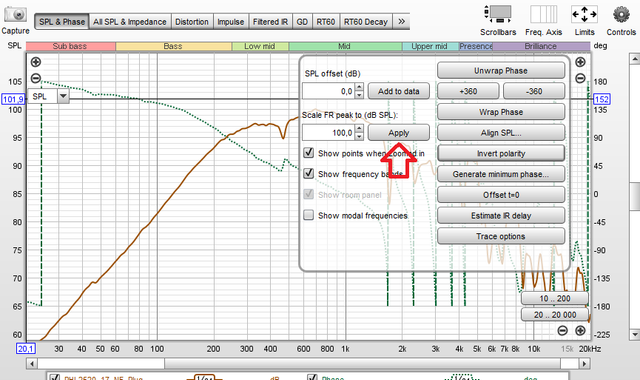Screen dimensions: 640x380
Task: Click the vertical scrollbar up arrow
Action: [x=634, y=59]
